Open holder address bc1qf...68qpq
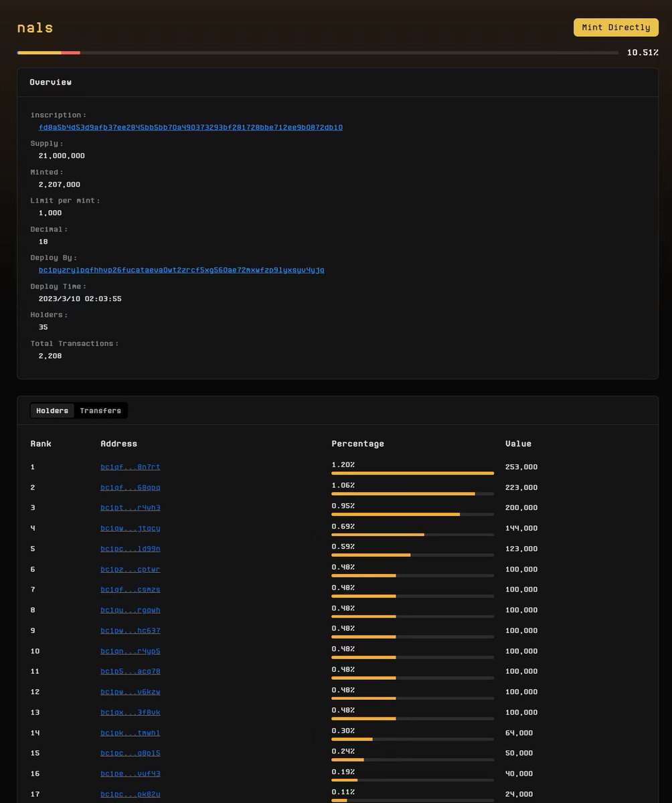Image resolution: width=672 pixels, height=803 pixels. pyautogui.click(x=131, y=487)
